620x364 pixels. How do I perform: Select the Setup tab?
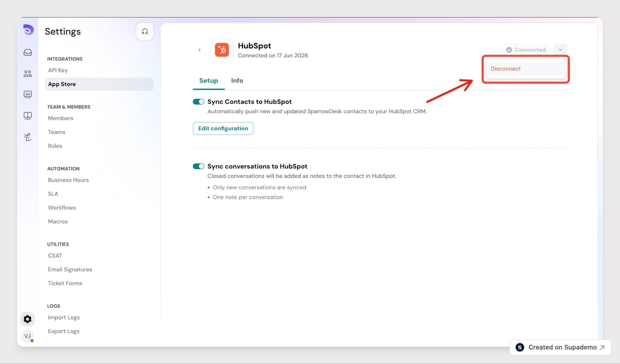coord(209,80)
